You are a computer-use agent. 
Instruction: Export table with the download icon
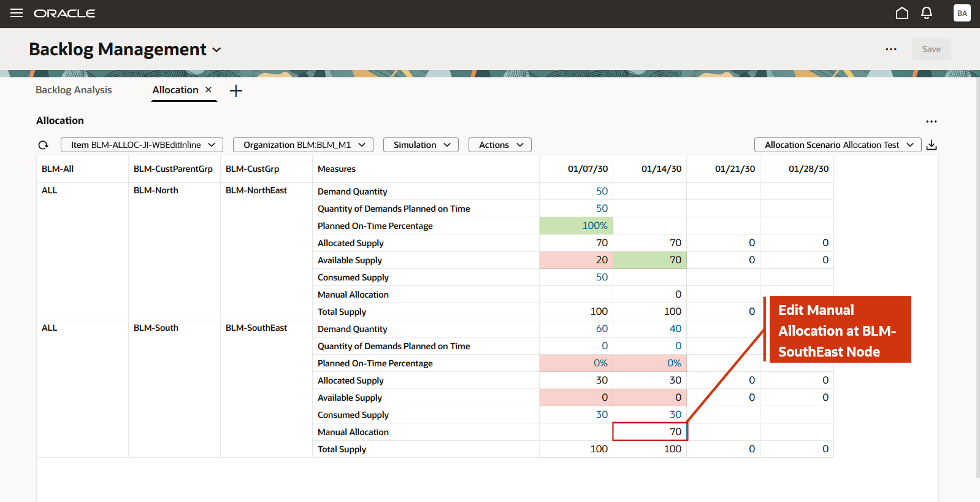(932, 145)
